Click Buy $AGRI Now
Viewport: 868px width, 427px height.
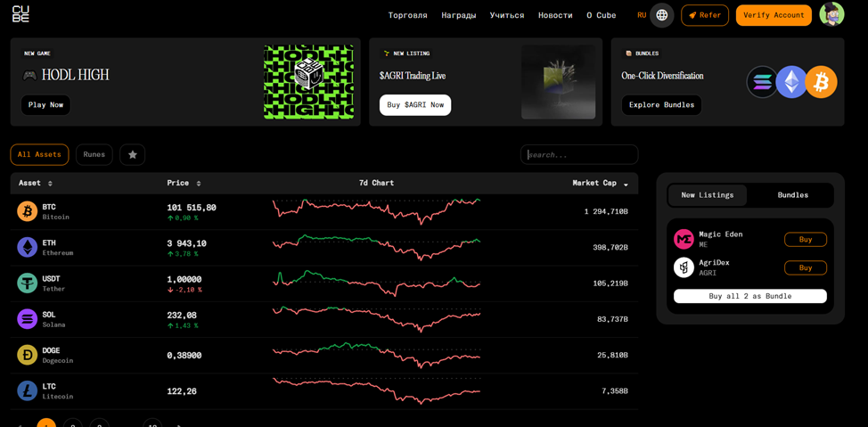415,104
